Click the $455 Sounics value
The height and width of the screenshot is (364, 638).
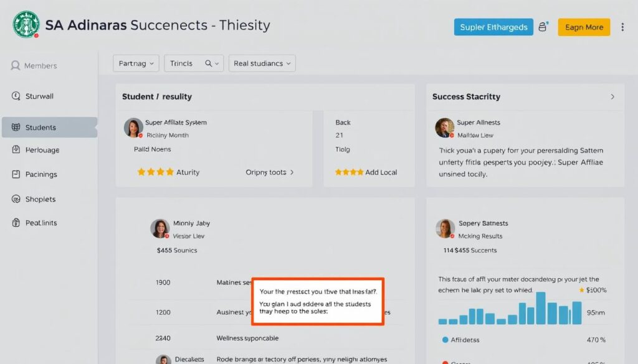tap(176, 250)
